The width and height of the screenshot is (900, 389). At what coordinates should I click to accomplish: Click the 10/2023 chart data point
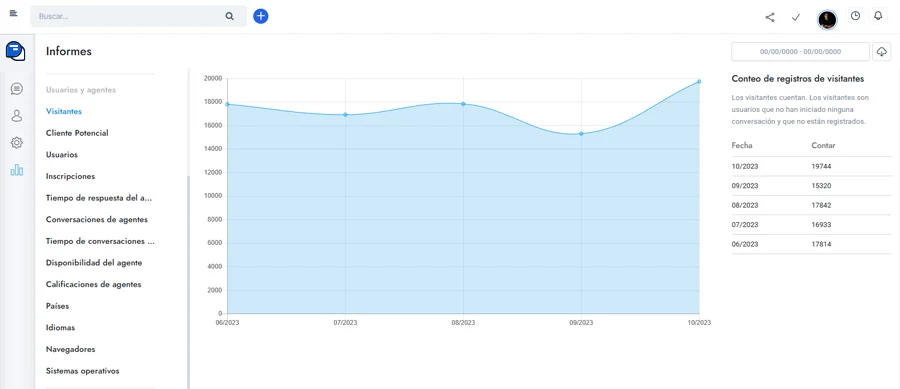point(699,81)
